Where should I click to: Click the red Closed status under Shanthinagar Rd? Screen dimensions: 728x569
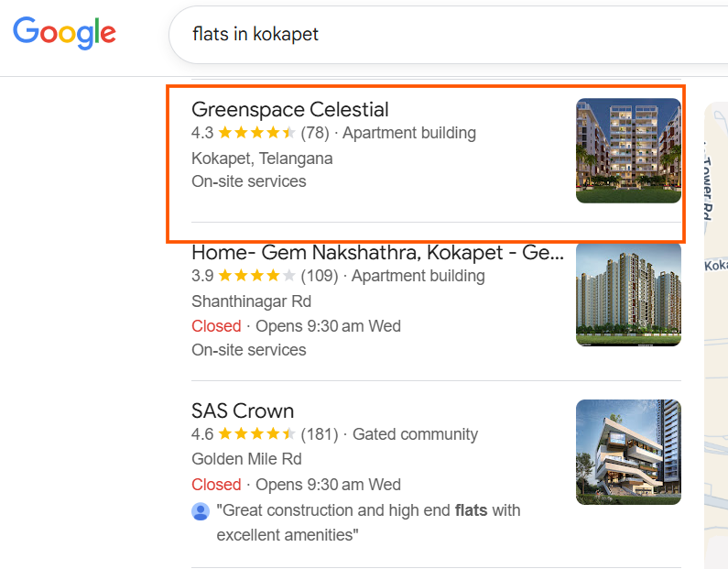[x=216, y=326]
